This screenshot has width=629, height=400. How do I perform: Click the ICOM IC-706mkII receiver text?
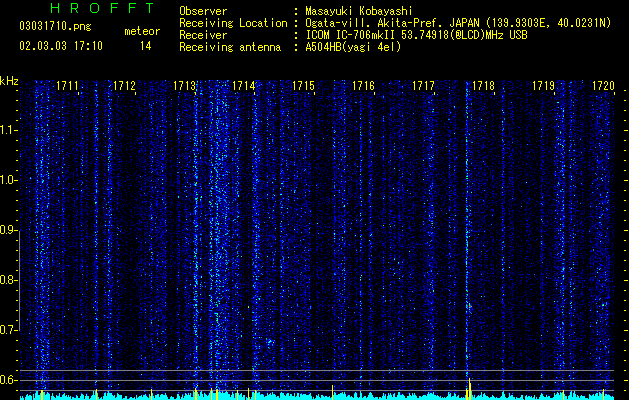[x=416, y=35]
